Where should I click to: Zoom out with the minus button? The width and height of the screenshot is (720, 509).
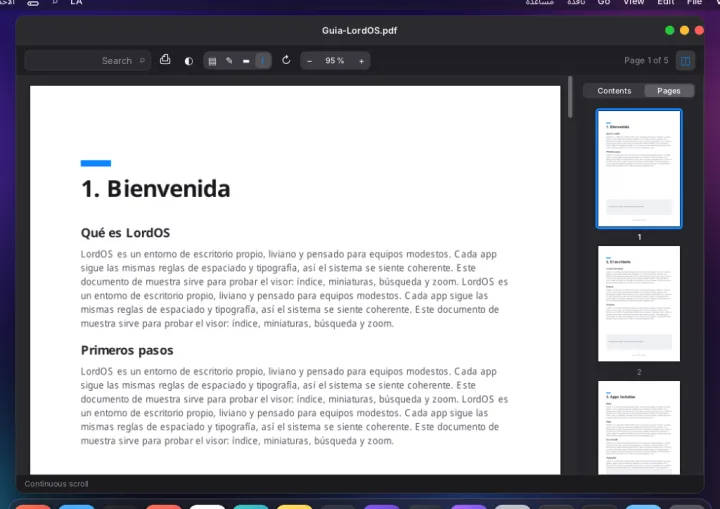(309, 61)
